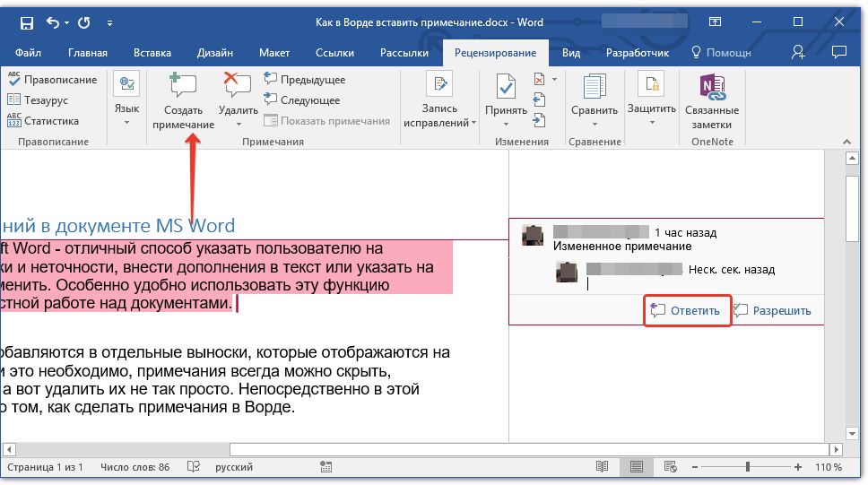
Task: Switch to the References (Ссылки) tab
Action: [x=336, y=53]
